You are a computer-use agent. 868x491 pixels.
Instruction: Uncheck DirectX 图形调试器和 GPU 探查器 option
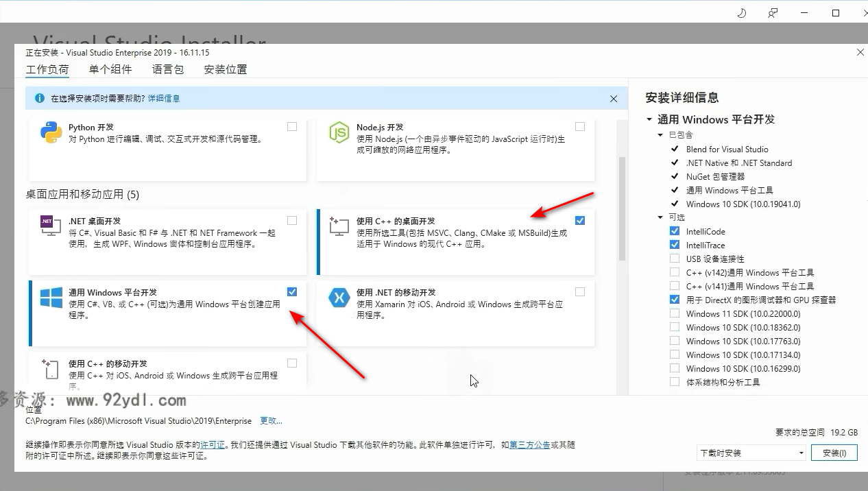(x=675, y=300)
